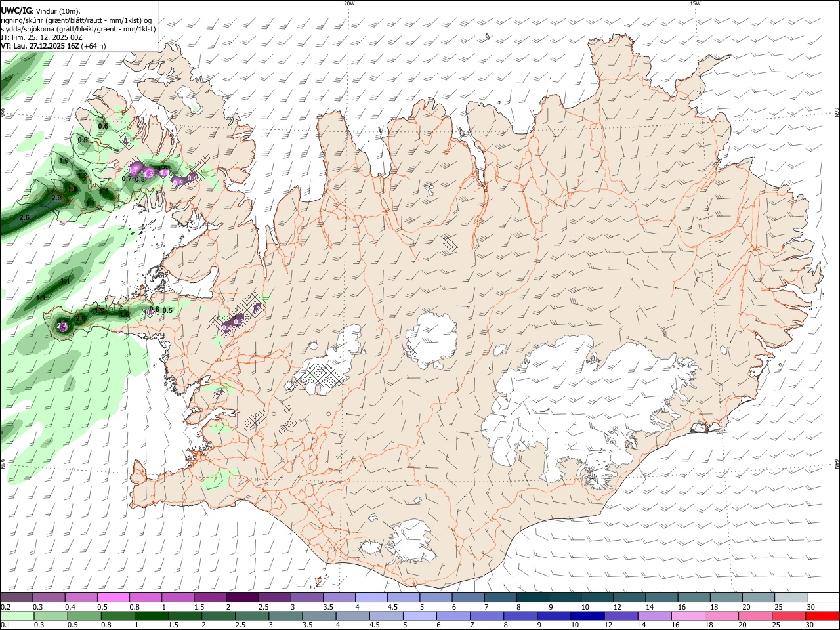The image size is (840, 630).
Task: Select snow legend swatch between 6 and 7
Action: (468, 598)
